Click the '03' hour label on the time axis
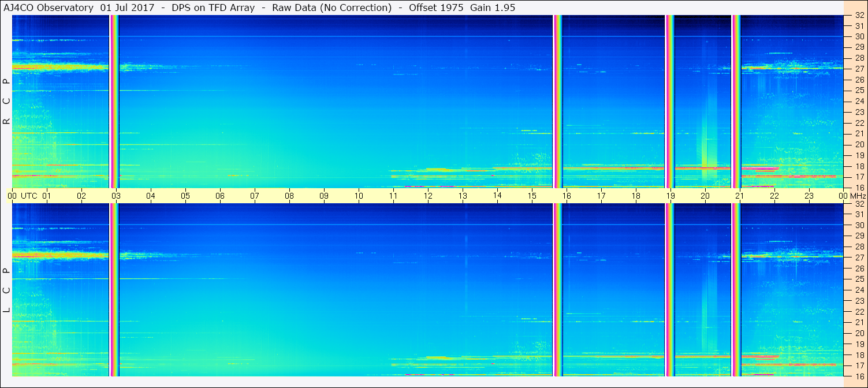868x388 pixels. coord(116,196)
